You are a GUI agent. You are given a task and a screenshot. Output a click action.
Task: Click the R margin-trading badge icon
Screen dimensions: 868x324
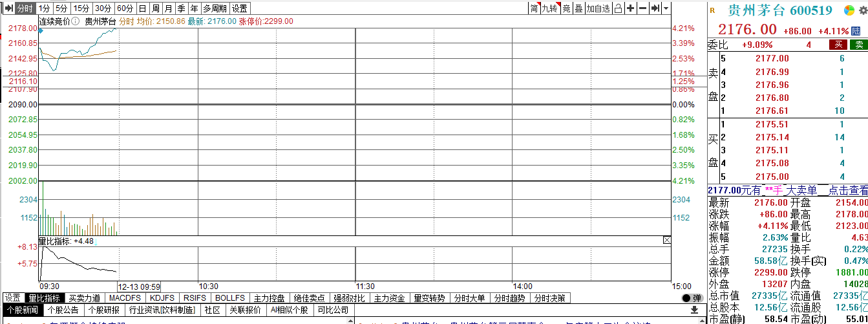(x=712, y=10)
